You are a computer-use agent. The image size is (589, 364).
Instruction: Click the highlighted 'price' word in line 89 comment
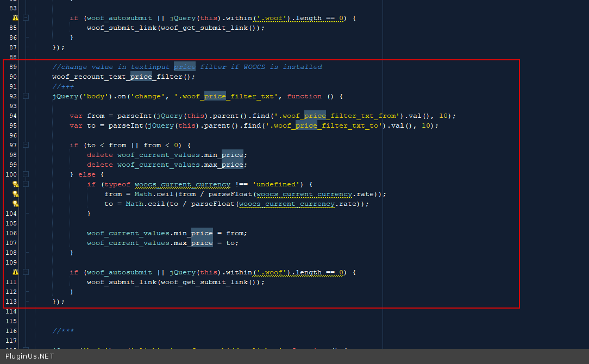pyautogui.click(x=185, y=67)
